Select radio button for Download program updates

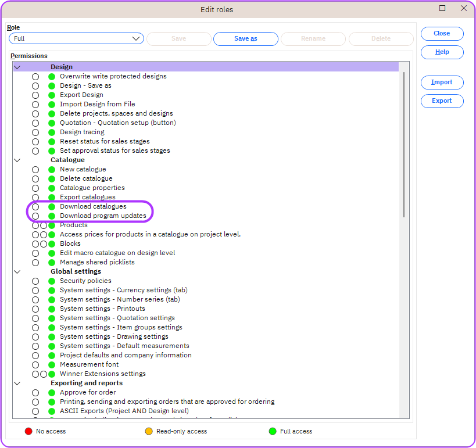[x=35, y=216]
